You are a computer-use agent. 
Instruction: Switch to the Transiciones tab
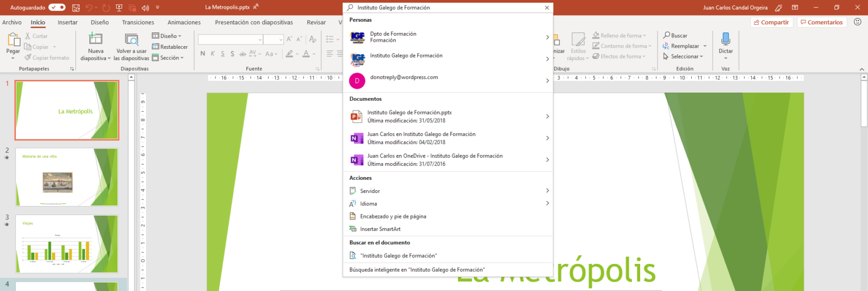pyautogui.click(x=138, y=23)
